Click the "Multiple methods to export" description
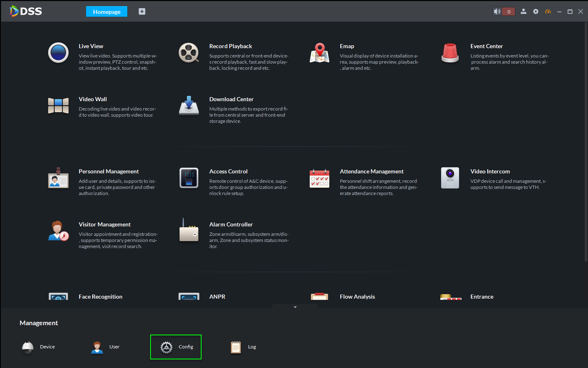The image size is (588, 368). click(249, 115)
